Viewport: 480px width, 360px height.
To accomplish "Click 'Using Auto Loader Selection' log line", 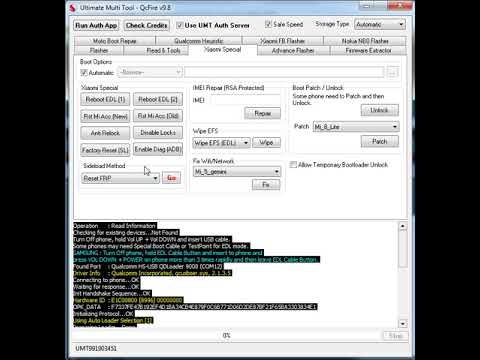I will point(113,321).
